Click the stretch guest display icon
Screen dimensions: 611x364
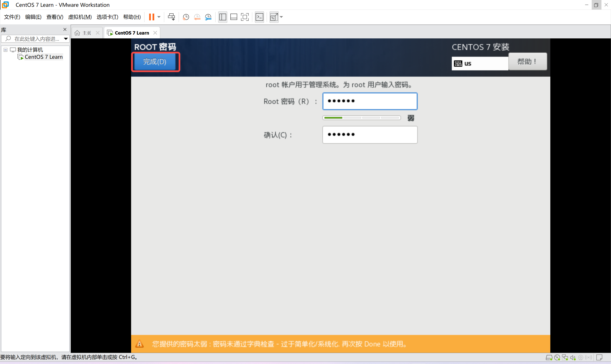(x=274, y=17)
